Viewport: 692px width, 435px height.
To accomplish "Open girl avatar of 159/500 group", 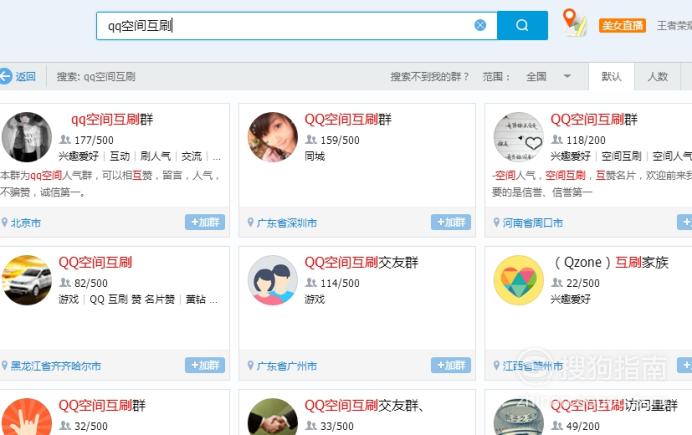I will coord(273,137).
